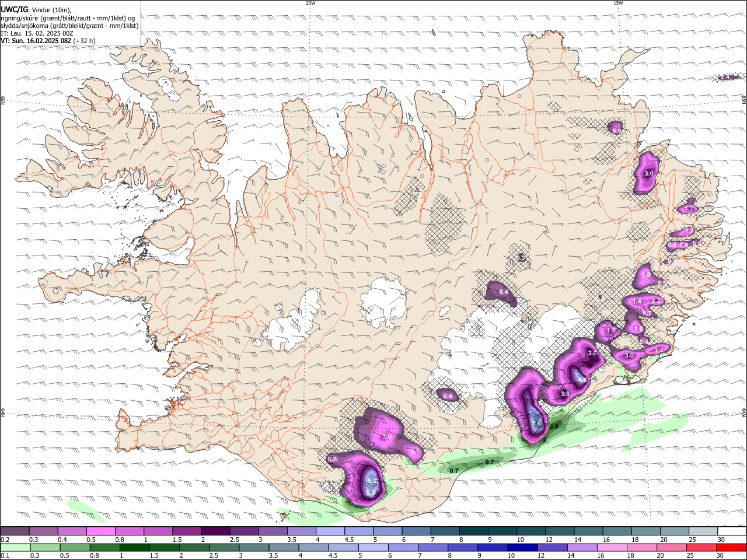
Task: Pick pale grey top swatch between 25 and 30
Action: pyautogui.click(x=704, y=531)
